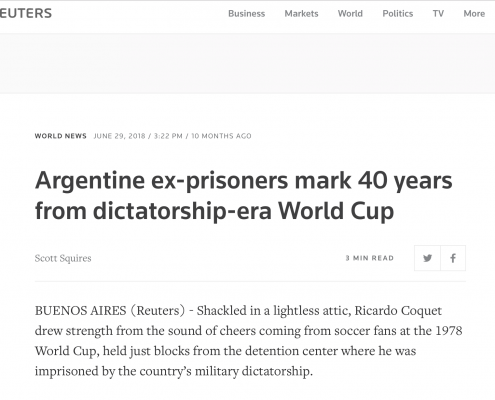Click the Buenos Aires opening paragraph
Screen dimensions: 495x400
(x=248, y=341)
